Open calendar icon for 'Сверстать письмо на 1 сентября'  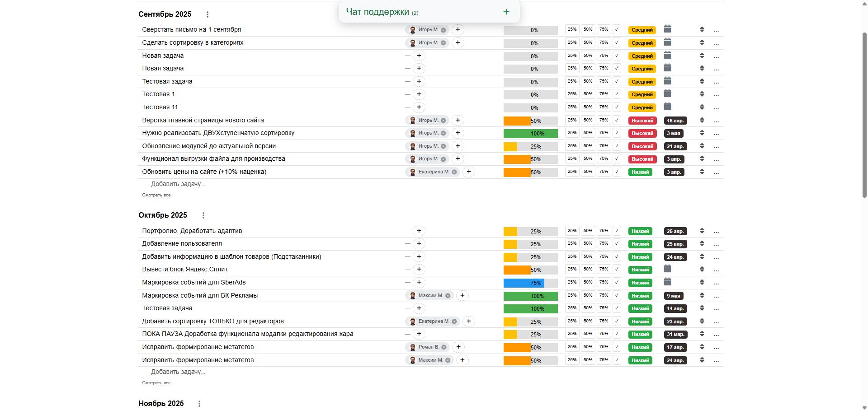[667, 29]
